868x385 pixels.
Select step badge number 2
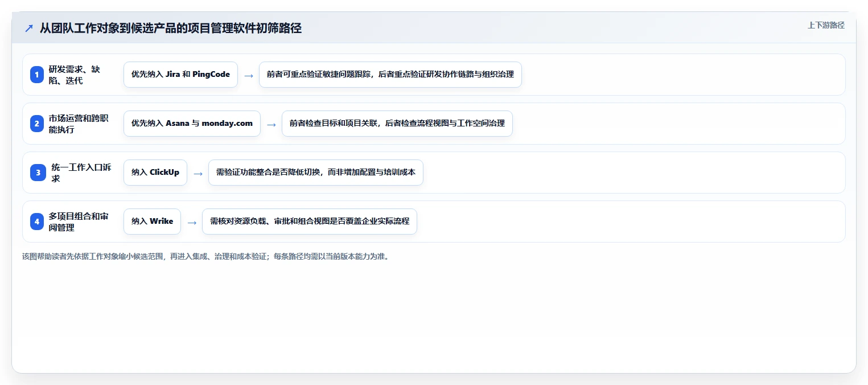37,124
